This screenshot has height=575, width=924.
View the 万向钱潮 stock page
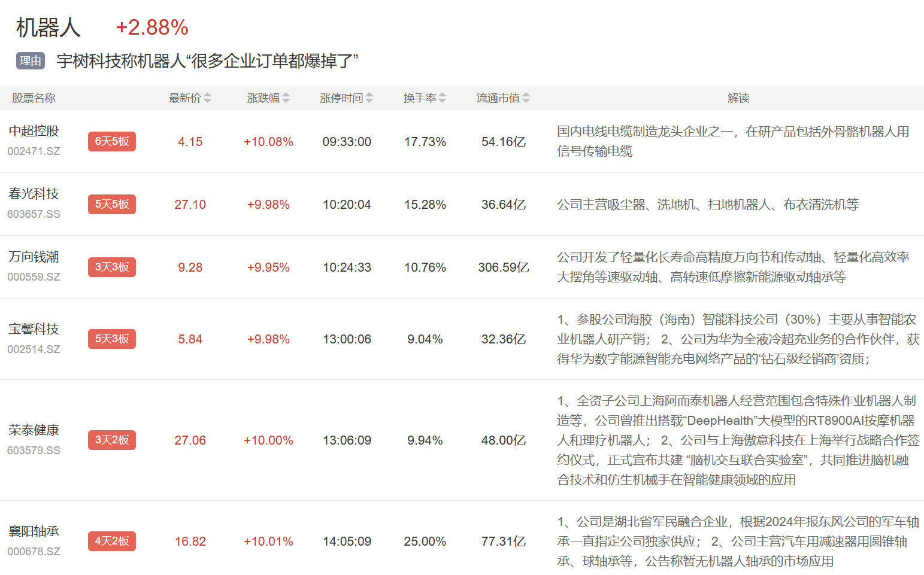point(34,257)
